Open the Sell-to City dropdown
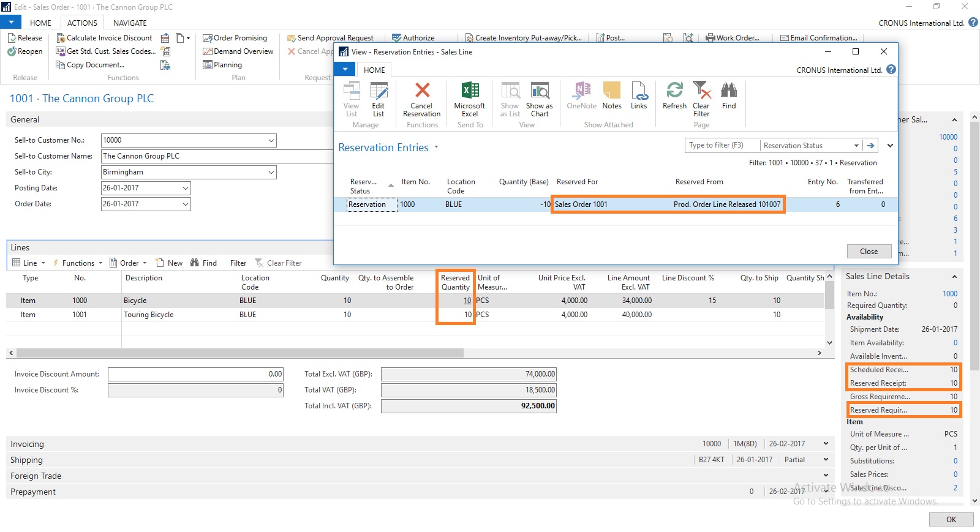Image resolution: width=980 pixels, height=532 pixels. pyautogui.click(x=271, y=173)
